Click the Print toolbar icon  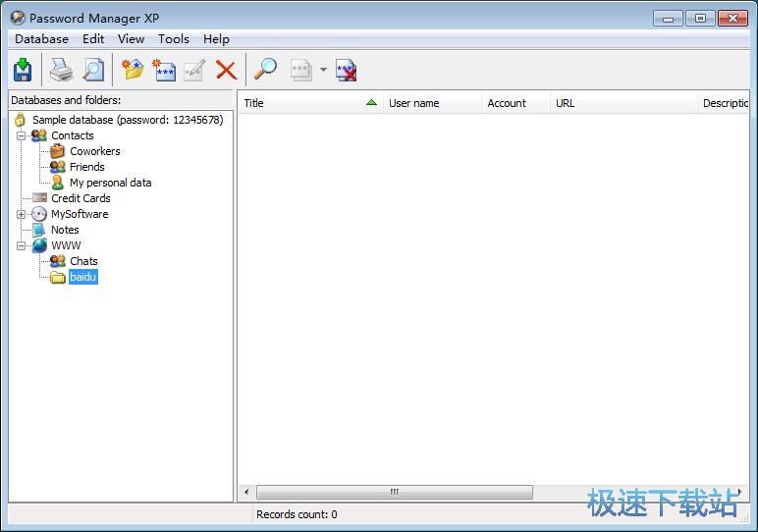click(x=61, y=70)
